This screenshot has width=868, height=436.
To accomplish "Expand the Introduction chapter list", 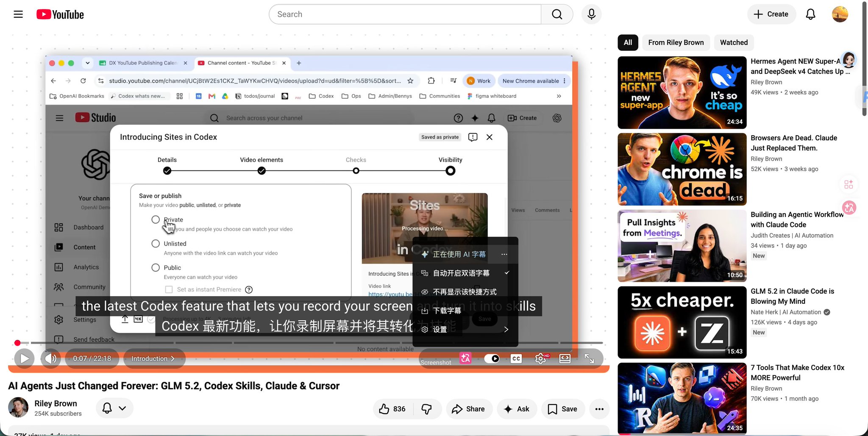I will [x=154, y=358].
